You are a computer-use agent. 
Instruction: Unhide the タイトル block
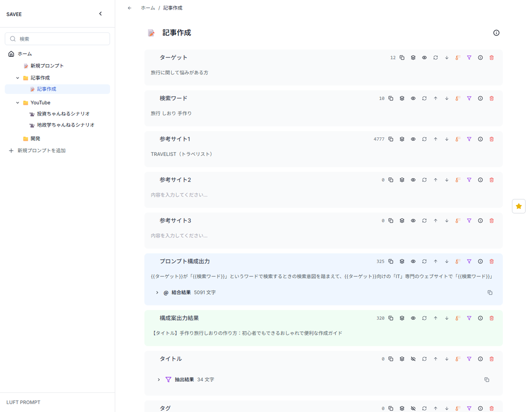tap(413, 359)
